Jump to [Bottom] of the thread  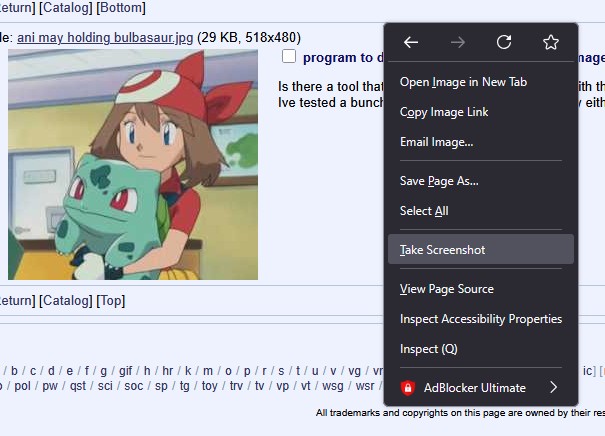121,7
